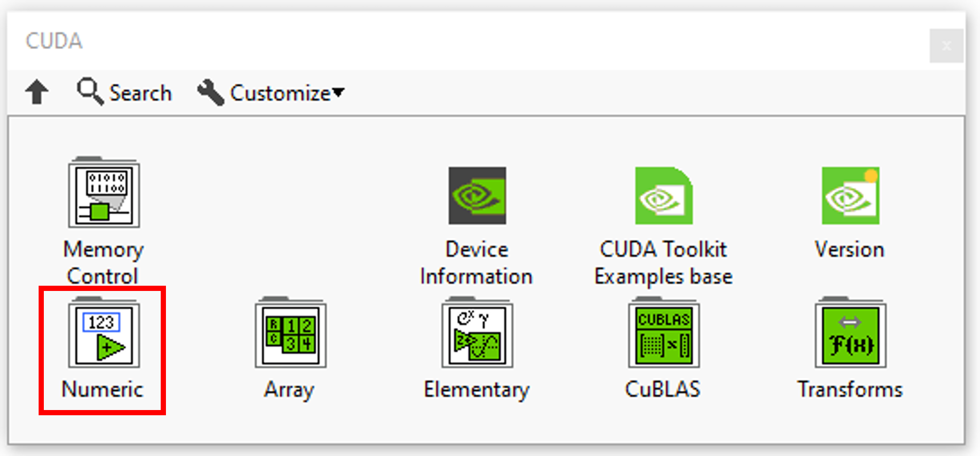980x456 pixels.
Task: Open the Numeric subpalette icon
Action: click(x=104, y=335)
